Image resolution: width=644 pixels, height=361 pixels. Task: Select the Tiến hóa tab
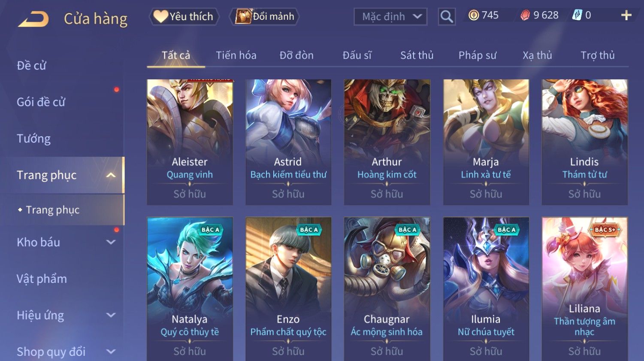pyautogui.click(x=236, y=55)
